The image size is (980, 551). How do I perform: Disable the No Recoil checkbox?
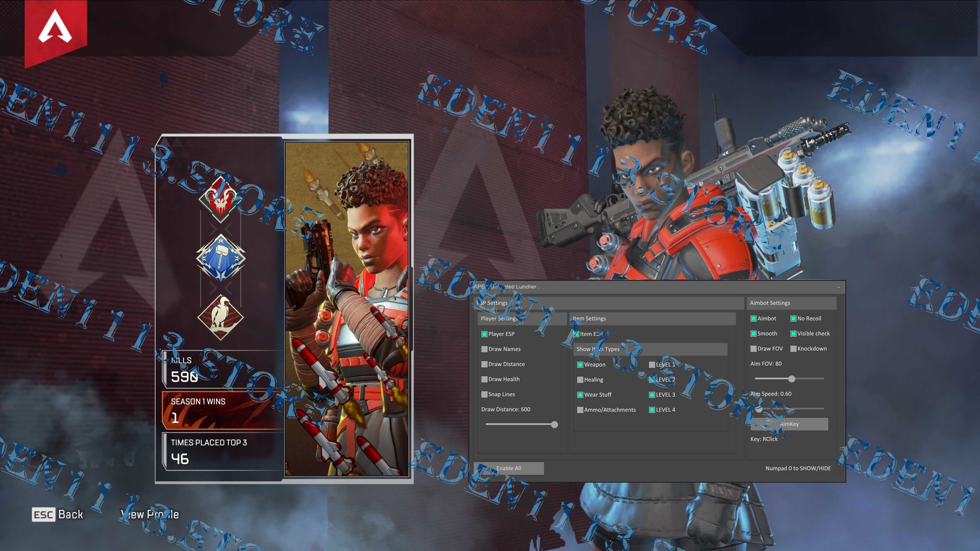[793, 318]
